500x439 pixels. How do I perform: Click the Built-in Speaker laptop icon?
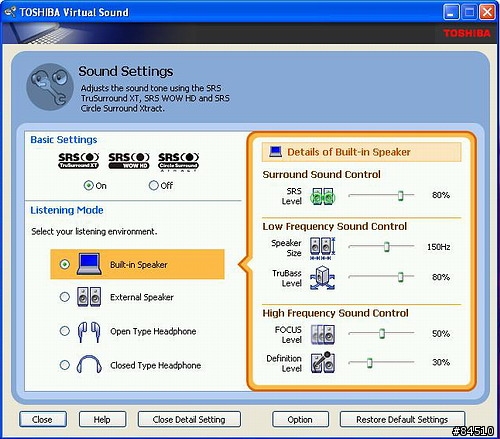[x=89, y=264]
